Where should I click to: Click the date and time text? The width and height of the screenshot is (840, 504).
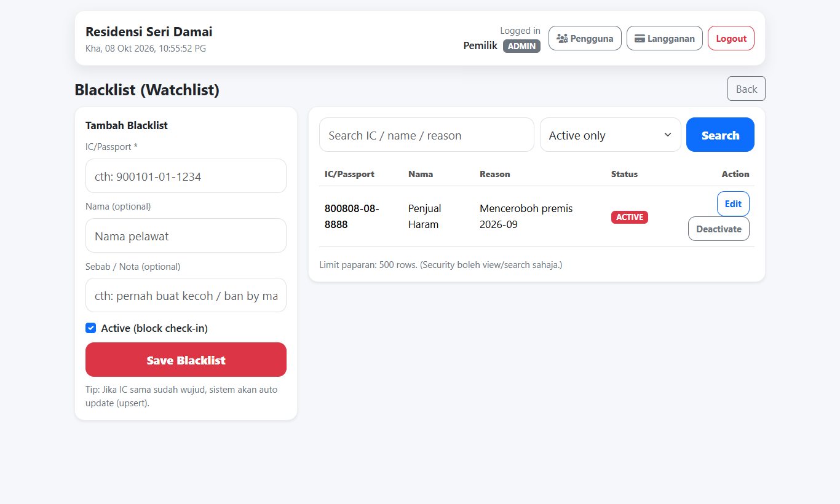pyautogui.click(x=146, y=49)
